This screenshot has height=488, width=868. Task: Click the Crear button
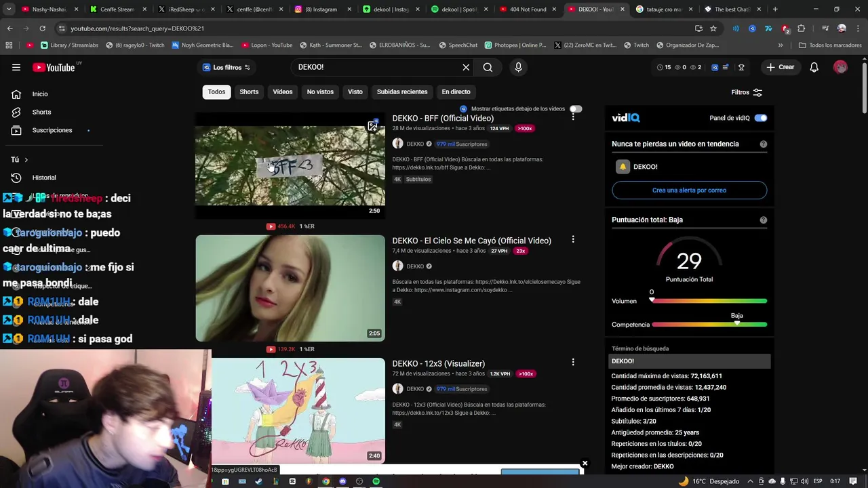pyautogui.click(x=781, y=67)
